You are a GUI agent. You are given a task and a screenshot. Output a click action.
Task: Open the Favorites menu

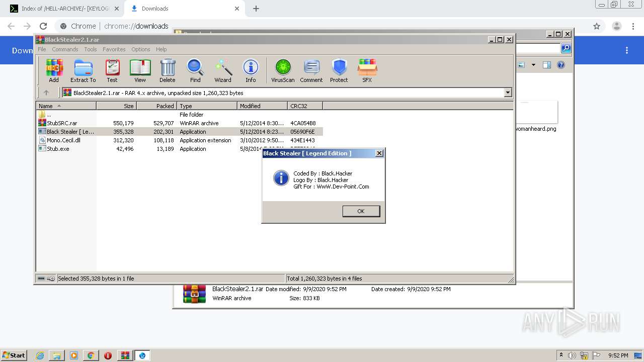coord(114,49)
